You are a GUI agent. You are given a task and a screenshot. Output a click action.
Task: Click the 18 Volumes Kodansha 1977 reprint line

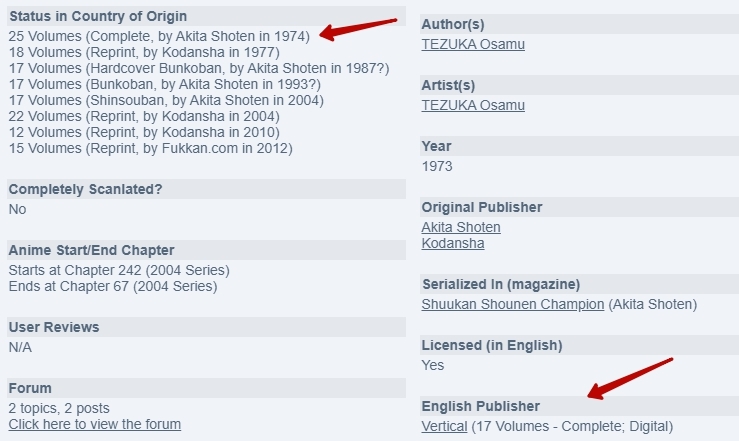tap(144, 52)
